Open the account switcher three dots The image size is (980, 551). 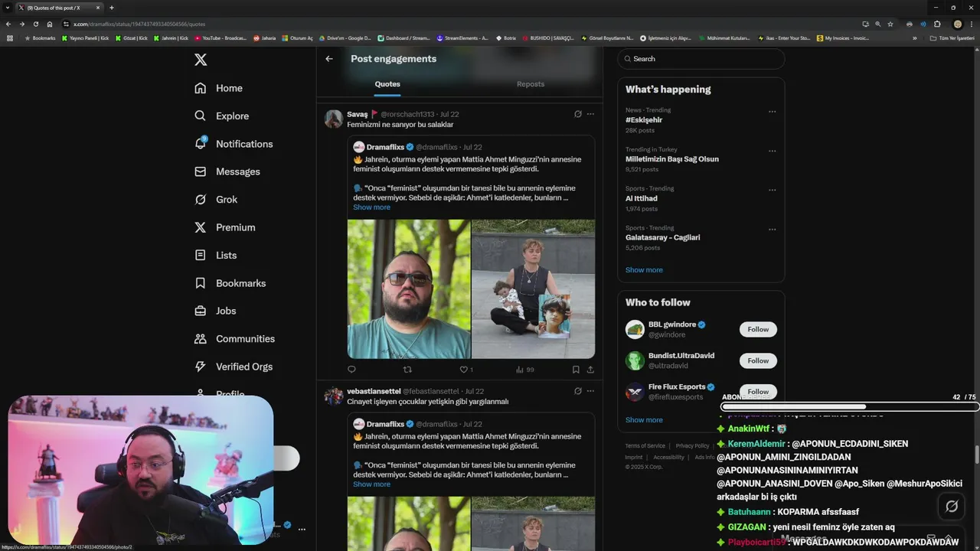[302, 529]
